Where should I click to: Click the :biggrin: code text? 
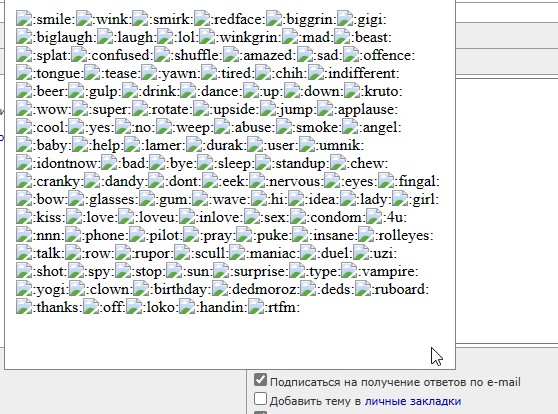tap(310, 19)
